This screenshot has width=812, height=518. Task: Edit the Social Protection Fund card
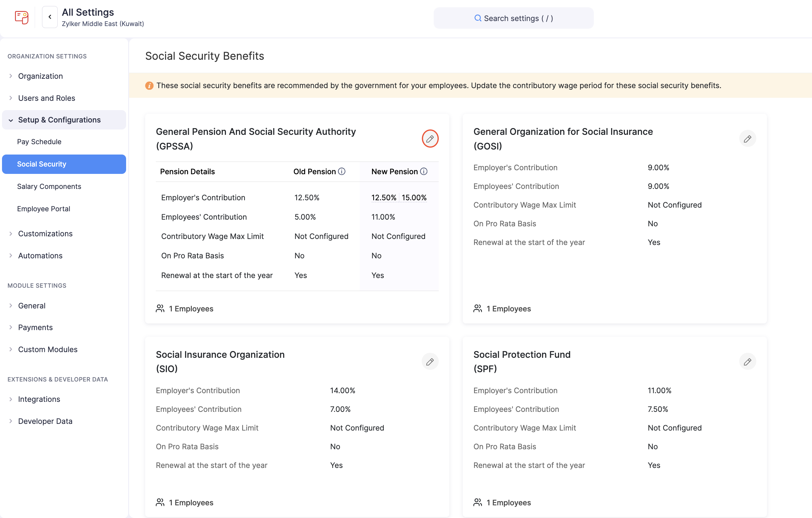coord(747,362)
